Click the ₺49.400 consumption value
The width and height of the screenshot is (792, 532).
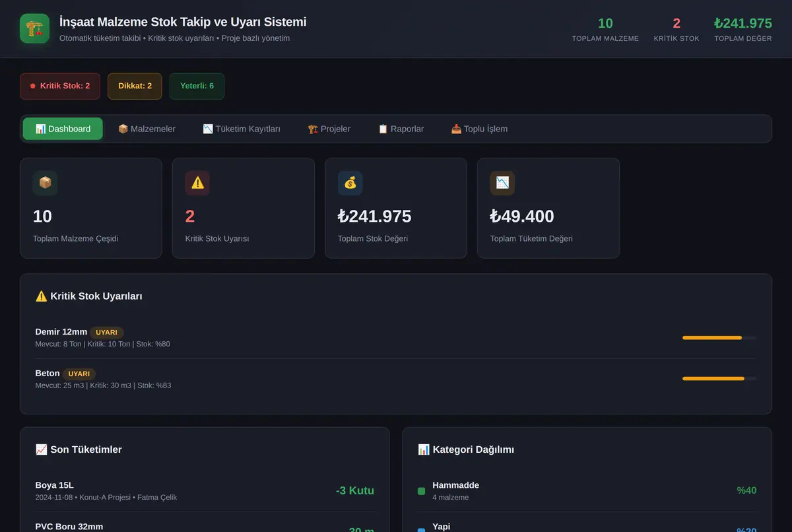(522, 216)
